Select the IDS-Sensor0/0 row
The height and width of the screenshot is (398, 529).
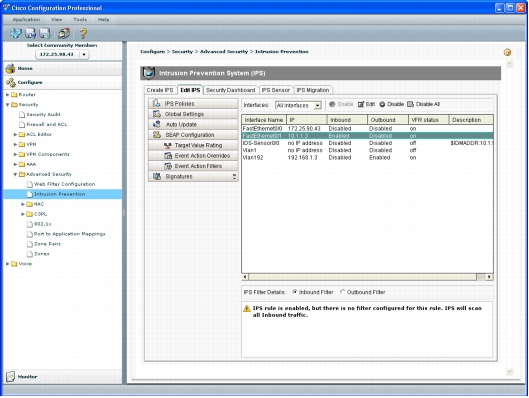[x=367, y=143]
